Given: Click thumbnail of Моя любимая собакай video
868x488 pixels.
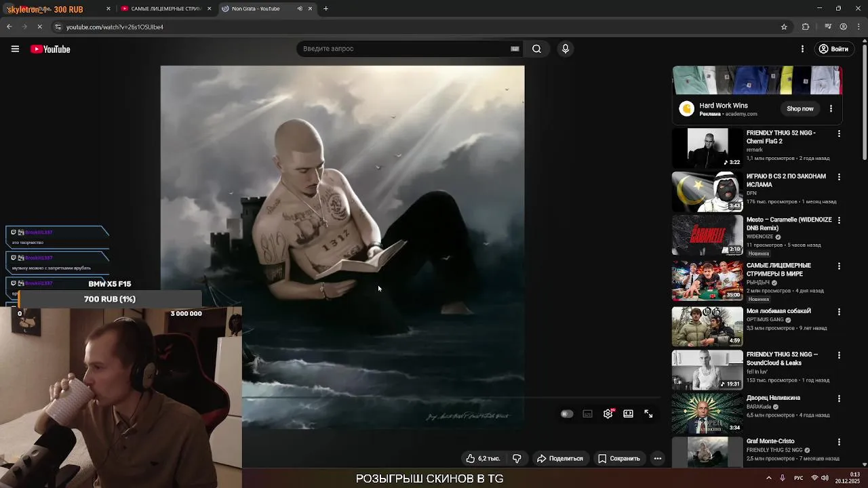Looking at the screenshot, I should 707,327.
